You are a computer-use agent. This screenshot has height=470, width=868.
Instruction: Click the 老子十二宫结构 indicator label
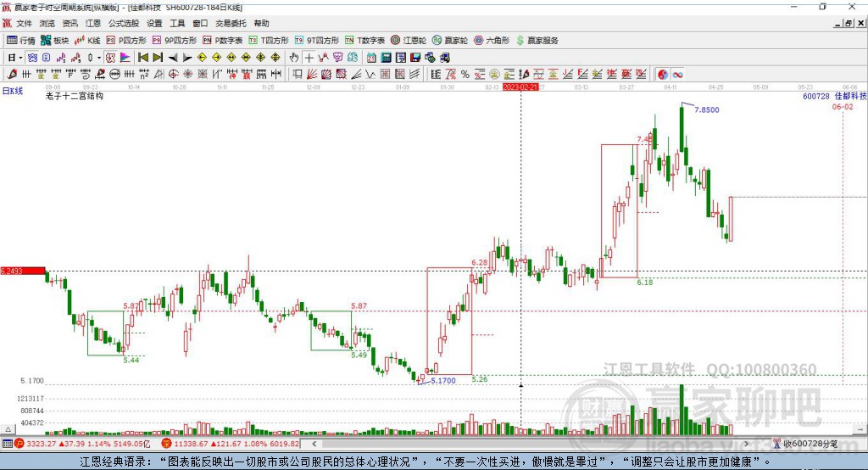coord(75,97)
